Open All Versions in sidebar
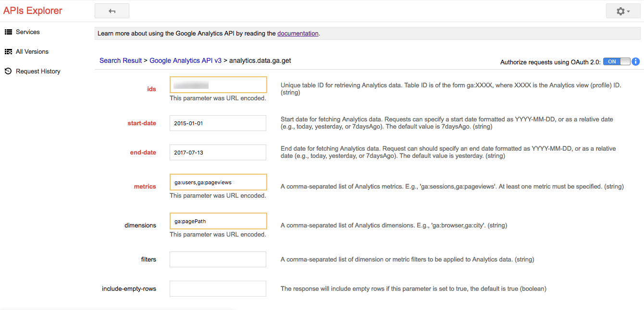Screen dimensions: 644x310 (32, 52)
